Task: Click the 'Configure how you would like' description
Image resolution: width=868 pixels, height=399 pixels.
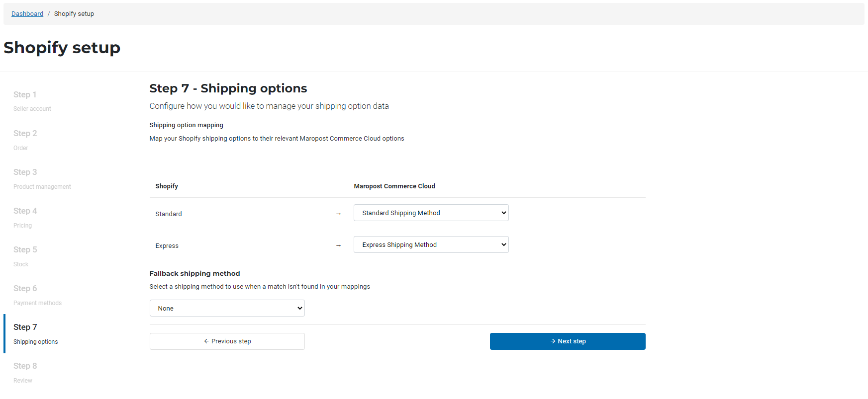Action: (269, 106)
